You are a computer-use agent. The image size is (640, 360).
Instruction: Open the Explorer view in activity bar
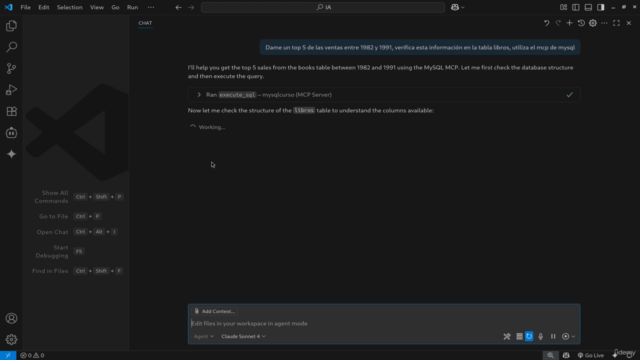(x=11, y=26)
